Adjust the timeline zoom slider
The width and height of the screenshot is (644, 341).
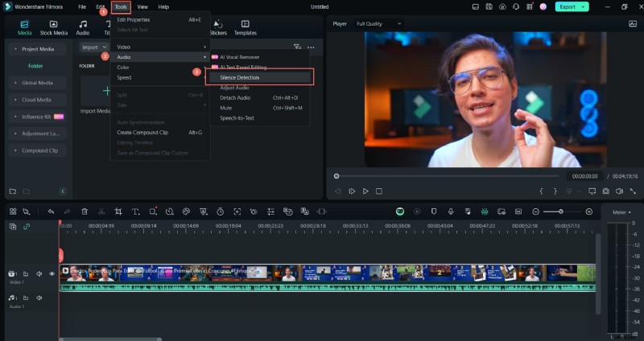(560, 212)
